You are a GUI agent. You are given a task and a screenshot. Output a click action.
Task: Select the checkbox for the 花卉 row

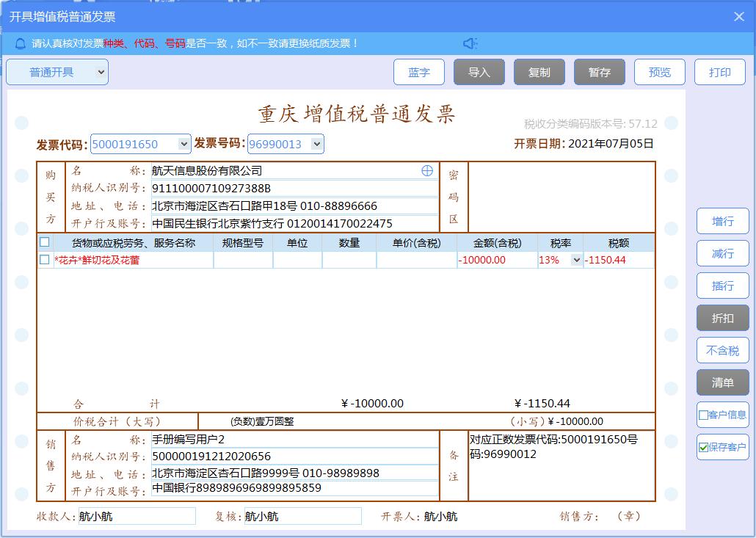pos(43,259)
